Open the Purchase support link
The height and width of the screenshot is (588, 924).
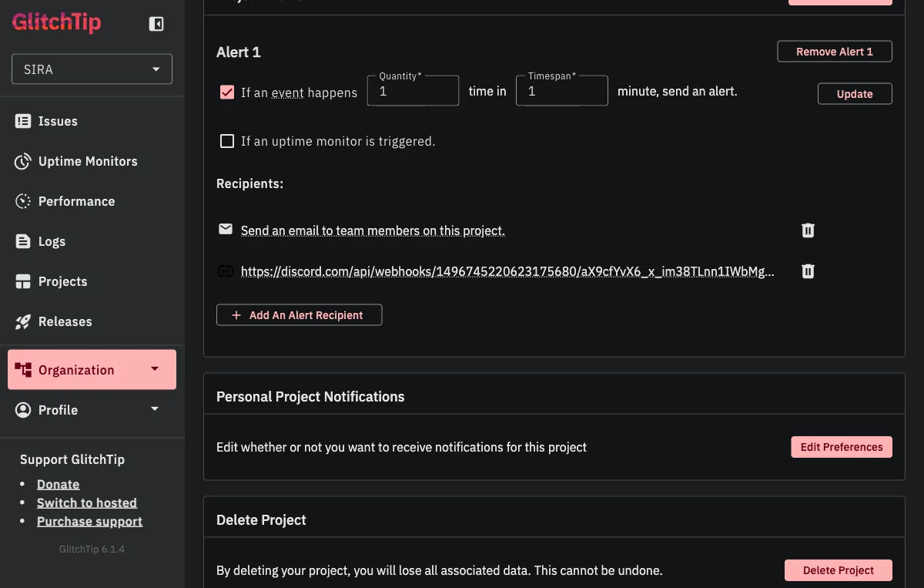[90, 521]
